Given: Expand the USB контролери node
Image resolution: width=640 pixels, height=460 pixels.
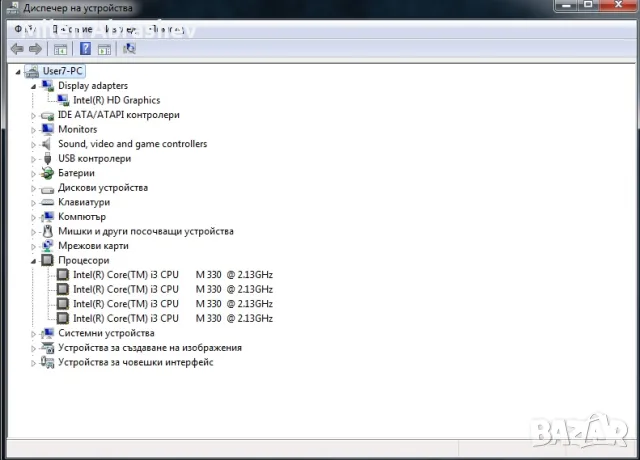Looking at the screenshot, I should 33,159.
